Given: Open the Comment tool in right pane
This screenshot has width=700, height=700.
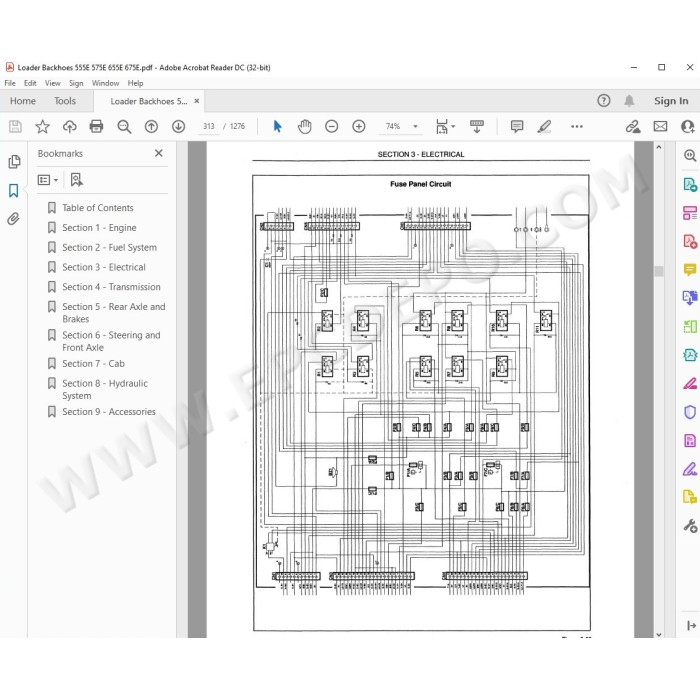Looking at the screenshot, I should tap(690, 270).
